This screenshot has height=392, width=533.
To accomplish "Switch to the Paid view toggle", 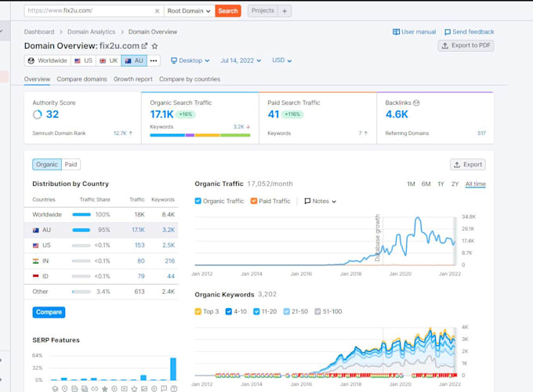I will coord(71,165).
